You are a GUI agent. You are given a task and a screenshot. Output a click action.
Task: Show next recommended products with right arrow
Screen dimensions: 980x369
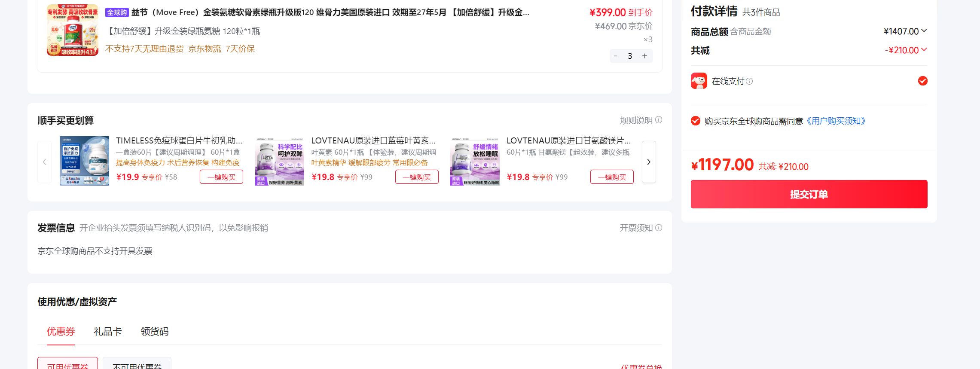(649, 162)
